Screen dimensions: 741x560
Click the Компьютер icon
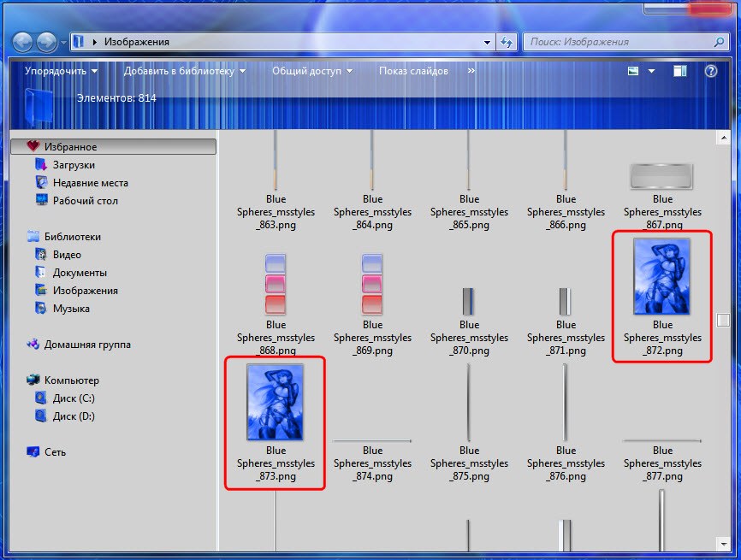tap(33, 379)
